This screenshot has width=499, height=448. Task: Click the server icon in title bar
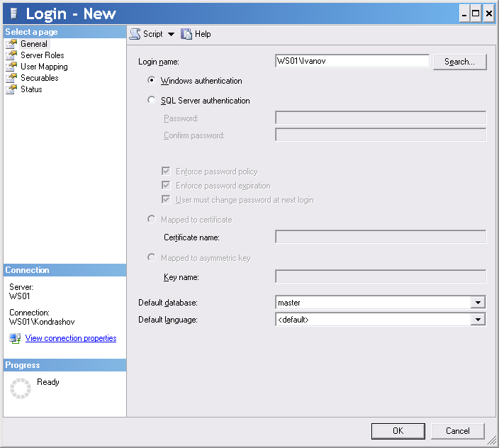[x=13, y=13]
